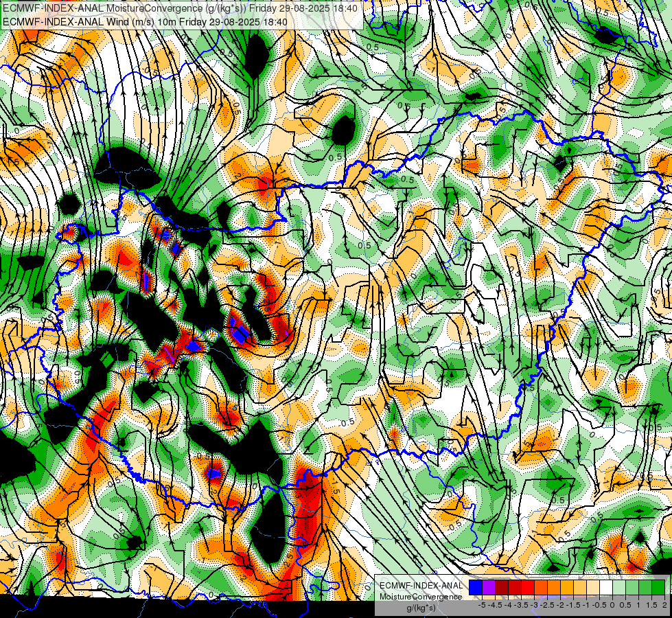Click the -4 legend tick label

[508, 605]
